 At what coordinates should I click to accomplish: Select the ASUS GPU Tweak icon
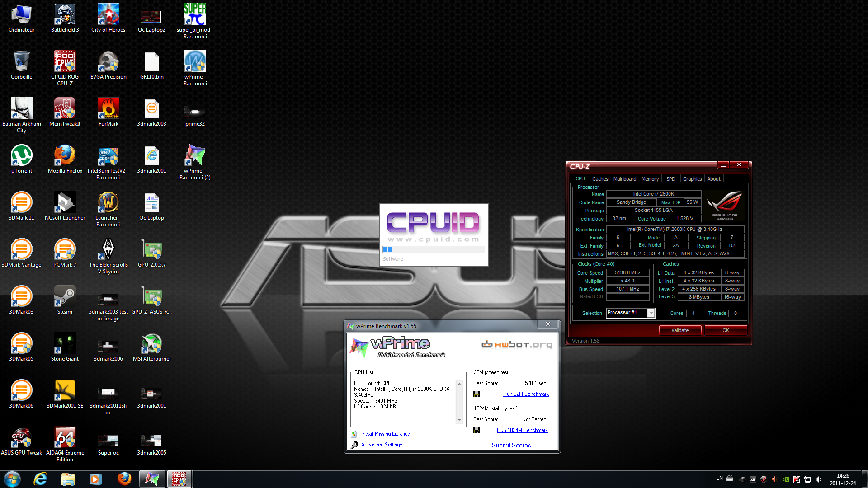(x=21, y=441)
